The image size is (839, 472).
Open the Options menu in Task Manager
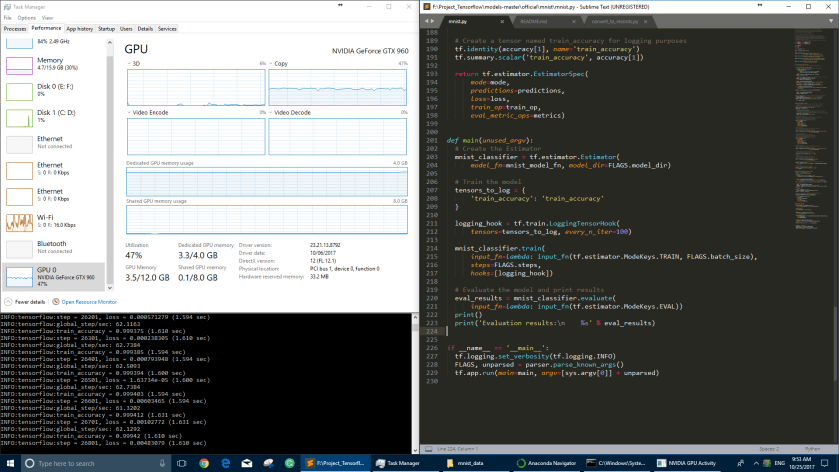pos(27,17)
